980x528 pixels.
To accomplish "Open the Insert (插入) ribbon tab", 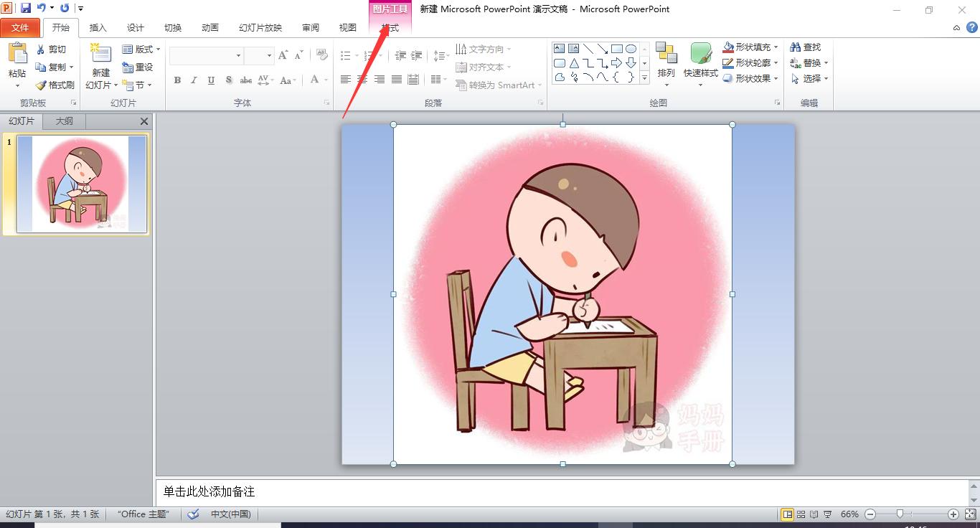I will point(98,27).
